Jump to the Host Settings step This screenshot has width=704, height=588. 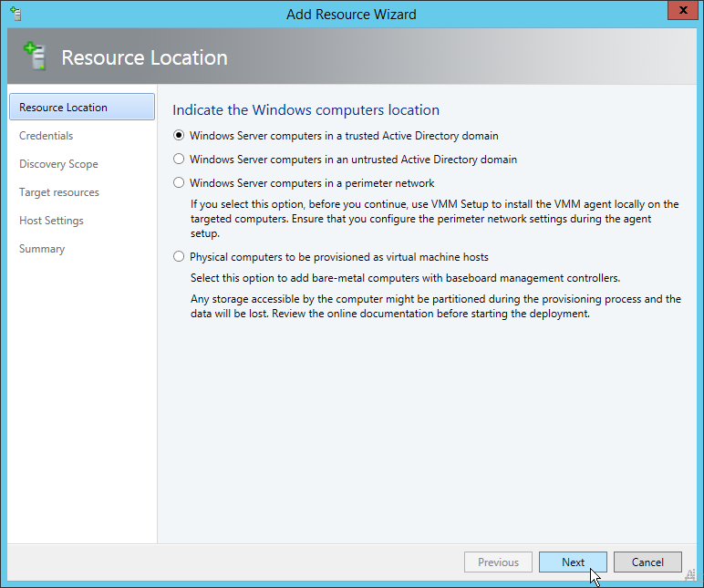[51, 221]
